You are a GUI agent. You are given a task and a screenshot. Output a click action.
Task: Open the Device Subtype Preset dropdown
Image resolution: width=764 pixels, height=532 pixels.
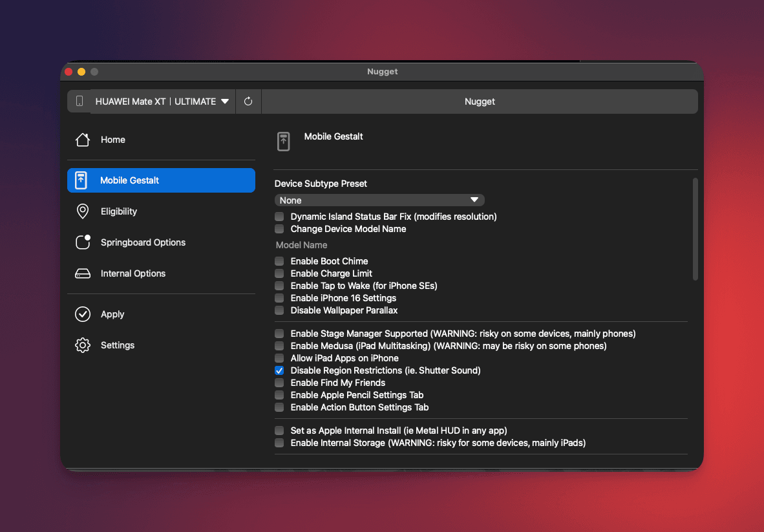tap(379, 200)
